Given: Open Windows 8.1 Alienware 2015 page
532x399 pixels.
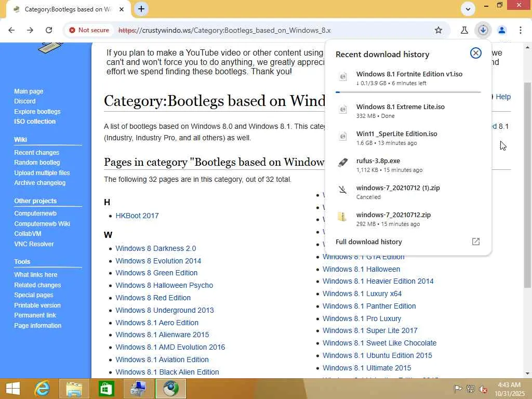Looking at the screenshot, I should [162, 335].
